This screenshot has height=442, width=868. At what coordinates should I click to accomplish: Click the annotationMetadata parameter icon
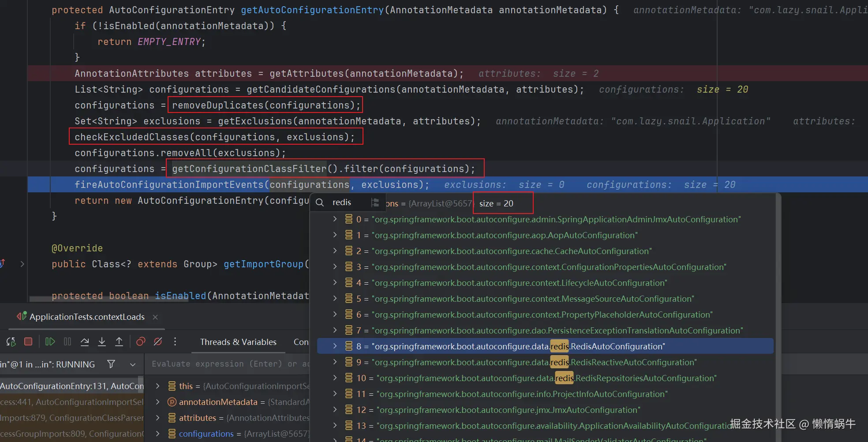pyautogui.click(x=172, y=402)
